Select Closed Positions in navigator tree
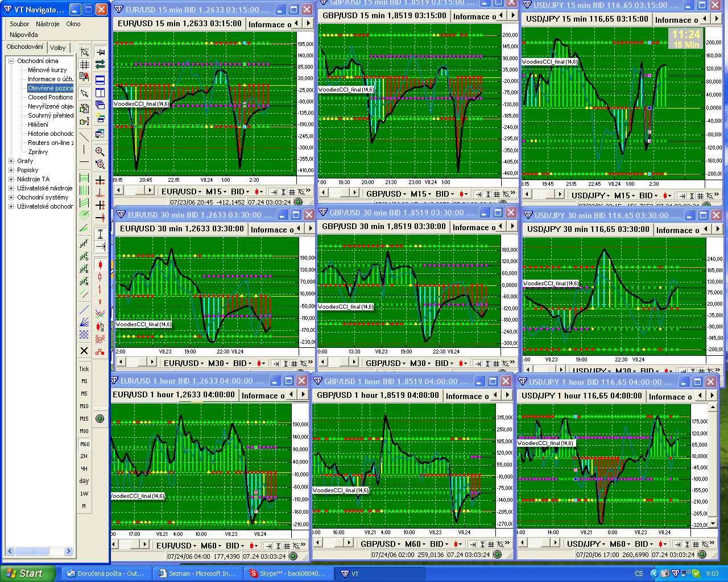Viewport: 728px width, 582px height. pos(51,97)
